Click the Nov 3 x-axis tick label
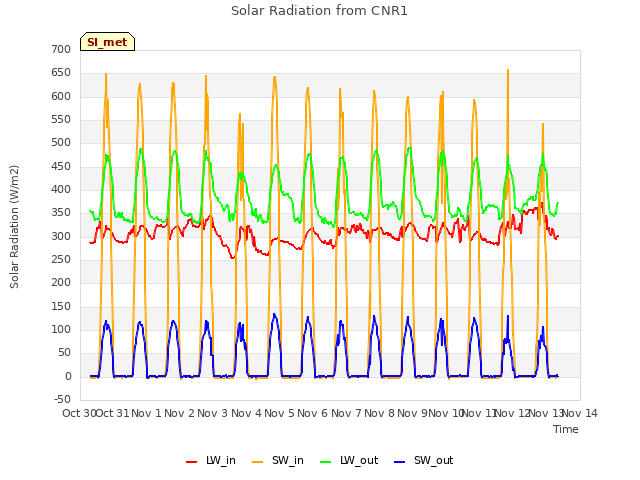Image resolution: width=640 pixels, height=480 pixels. [212, 413]
